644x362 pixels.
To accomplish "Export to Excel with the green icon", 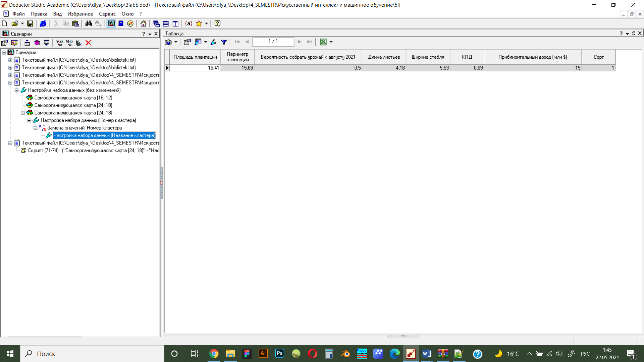I will [x=323, y=42].
